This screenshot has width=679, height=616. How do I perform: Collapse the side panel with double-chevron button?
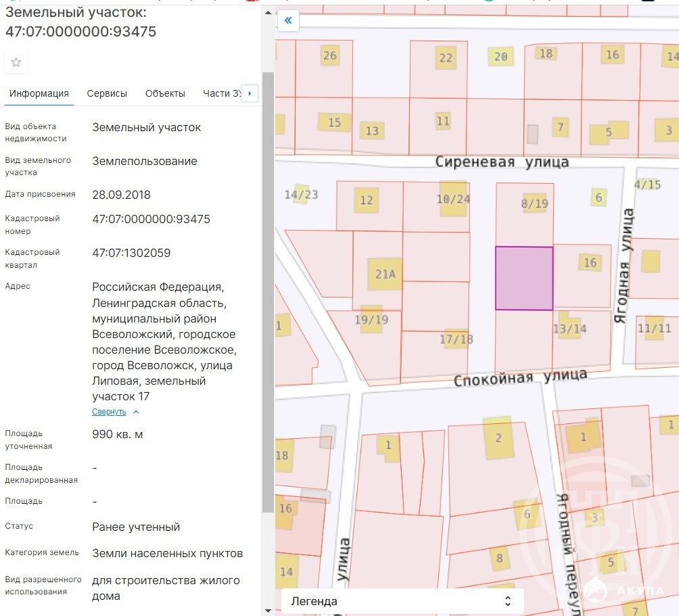point(288,20)
